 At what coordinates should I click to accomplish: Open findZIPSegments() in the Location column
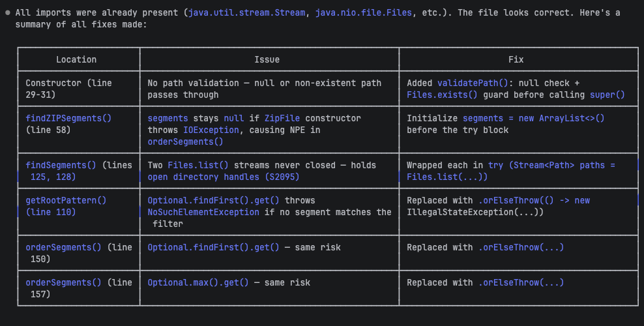pos(68,119)
